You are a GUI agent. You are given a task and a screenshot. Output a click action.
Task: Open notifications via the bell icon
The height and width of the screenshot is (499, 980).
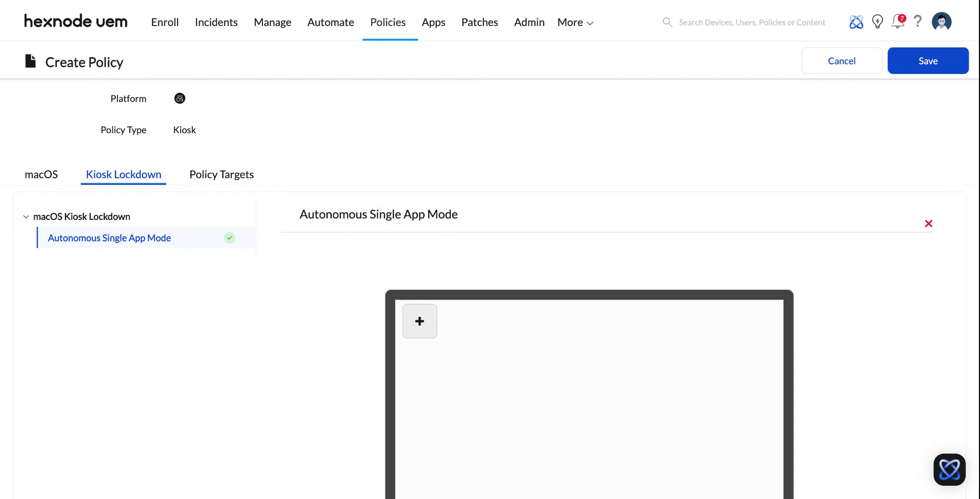click(897, 22)
